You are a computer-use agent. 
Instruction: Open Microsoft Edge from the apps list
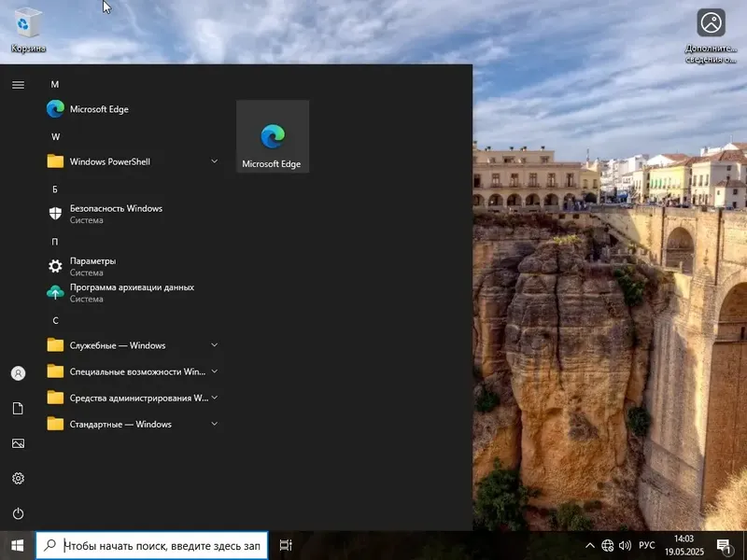(96, 108)
